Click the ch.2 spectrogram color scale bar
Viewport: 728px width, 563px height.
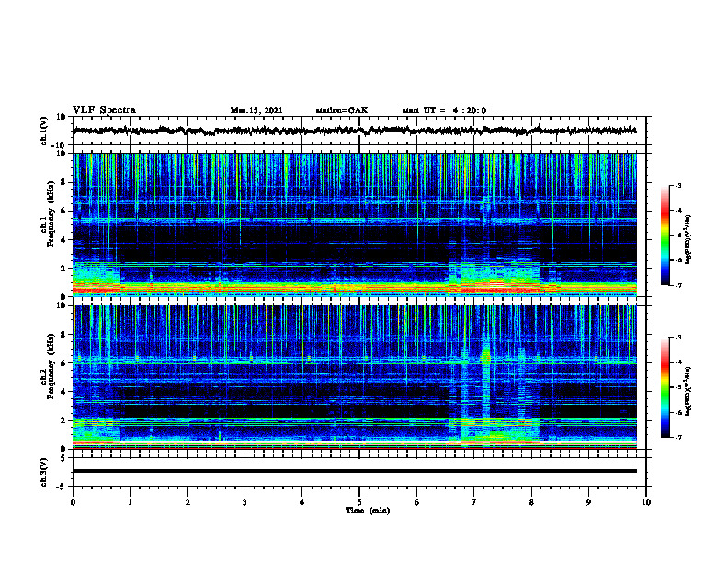(x=665, y=387)
